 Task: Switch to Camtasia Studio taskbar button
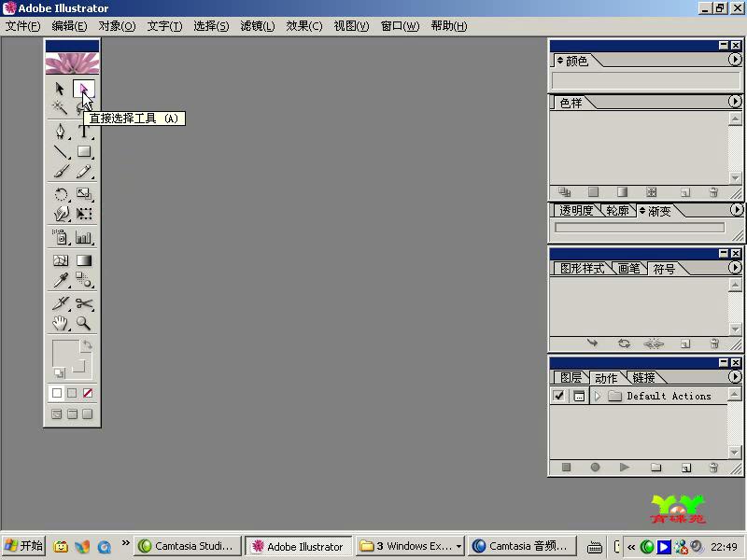pos(188,546)
